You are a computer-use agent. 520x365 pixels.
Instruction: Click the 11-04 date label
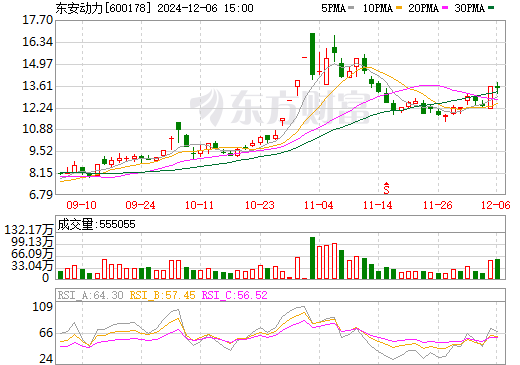coord(319,205)
